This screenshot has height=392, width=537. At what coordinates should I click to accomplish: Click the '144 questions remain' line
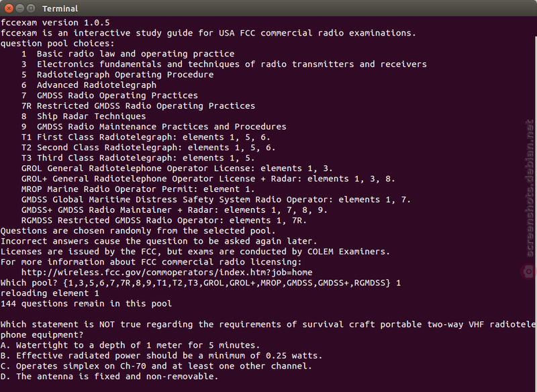click(x=87, y=303)
